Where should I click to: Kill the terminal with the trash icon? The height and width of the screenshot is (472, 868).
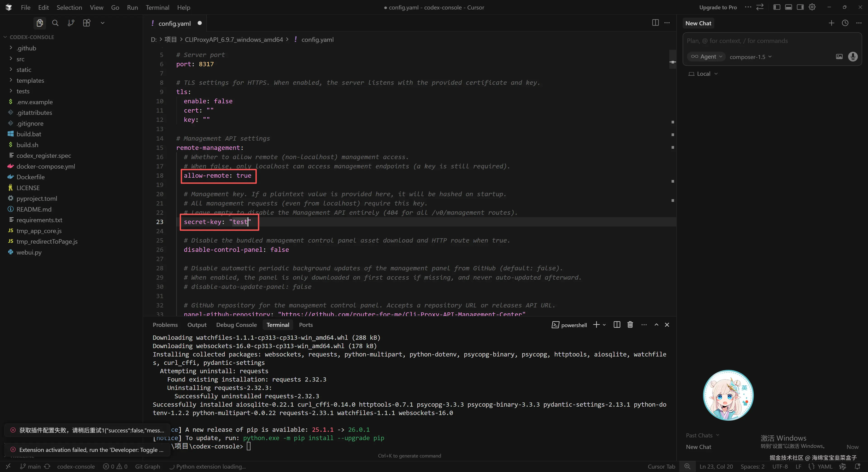630,324
